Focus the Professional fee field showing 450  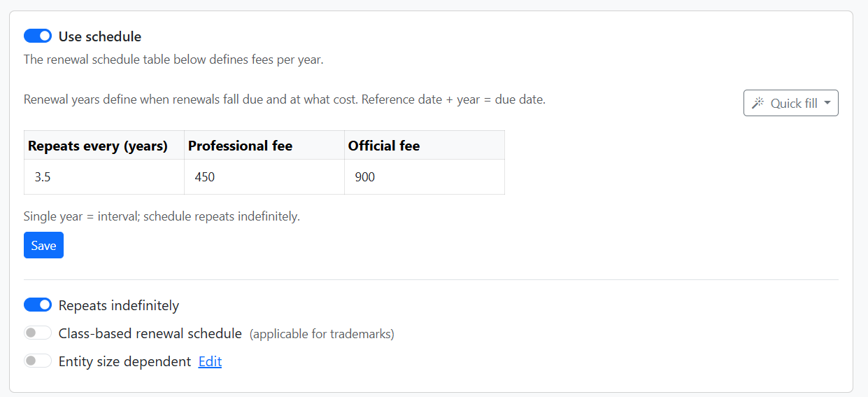pyautogui.click(x=264, y=177)
